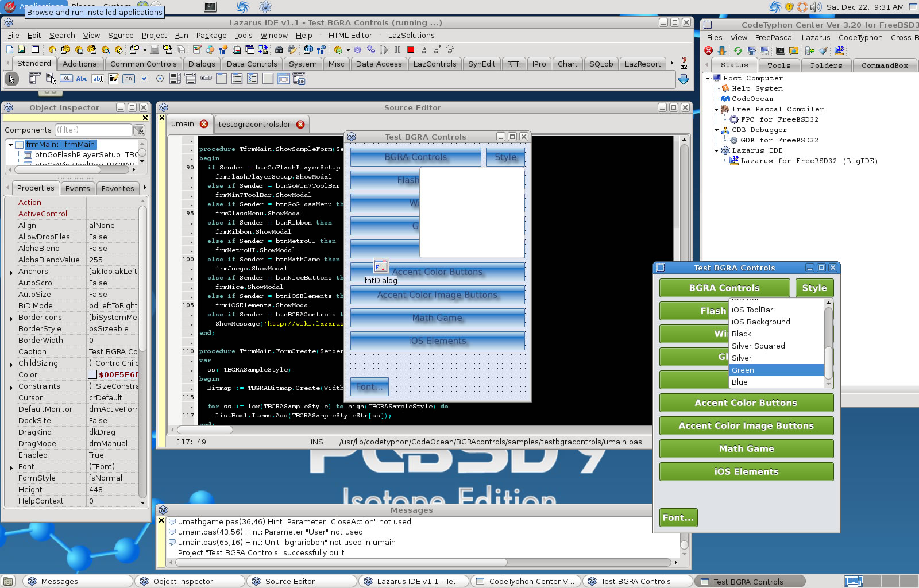Click the red stop icon in CodeTyphon Center

708,50
